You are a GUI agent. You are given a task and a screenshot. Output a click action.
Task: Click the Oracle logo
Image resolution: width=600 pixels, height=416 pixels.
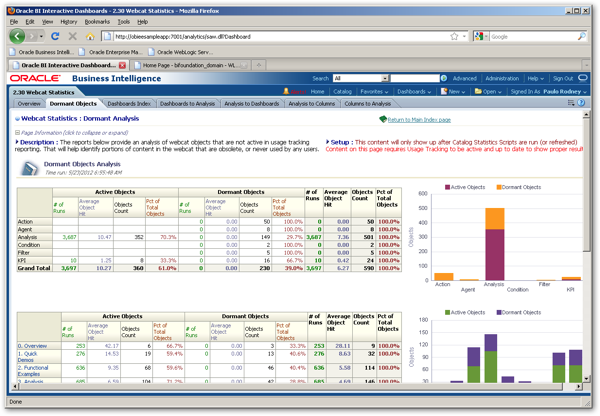coord(35,78)
